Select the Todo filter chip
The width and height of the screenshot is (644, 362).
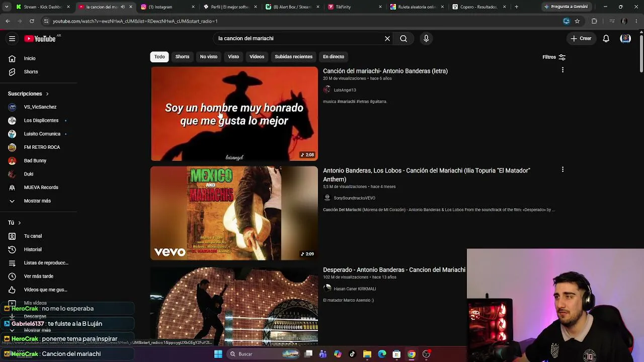click(159, 57)
